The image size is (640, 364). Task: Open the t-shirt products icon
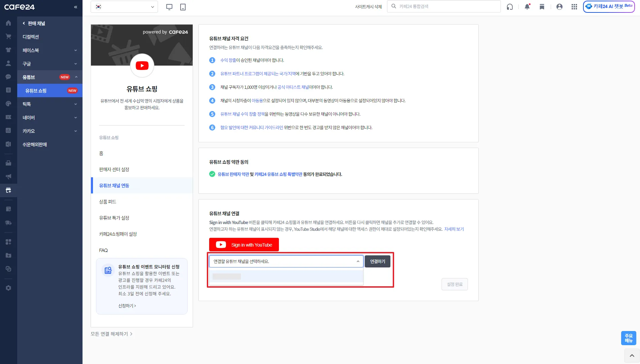point(8,50)
